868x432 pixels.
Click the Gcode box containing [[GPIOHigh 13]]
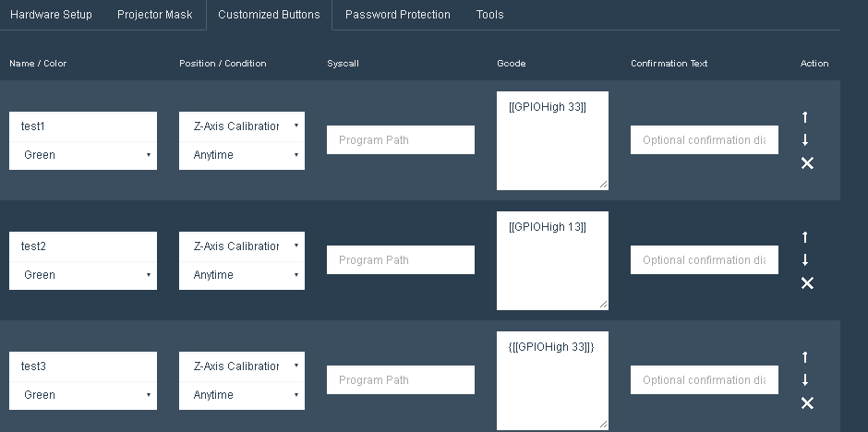click(x=552, y=260)
